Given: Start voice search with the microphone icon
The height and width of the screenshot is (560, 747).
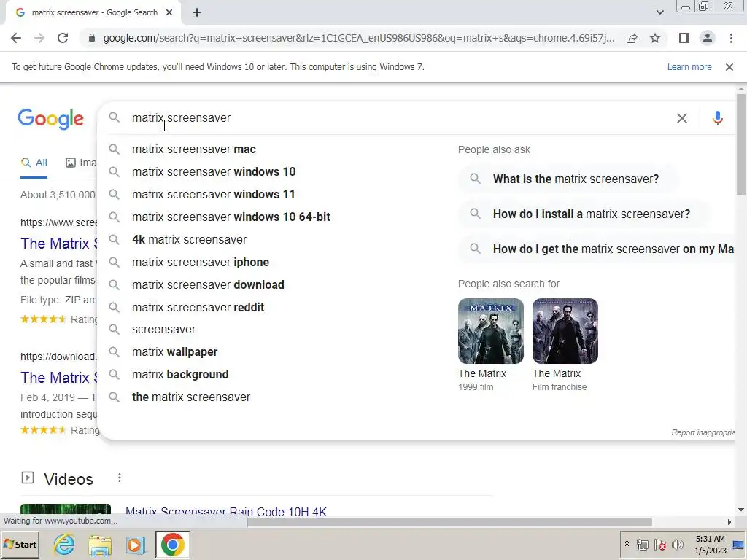Looking at the screenshot, I should [x=718, y=118].
